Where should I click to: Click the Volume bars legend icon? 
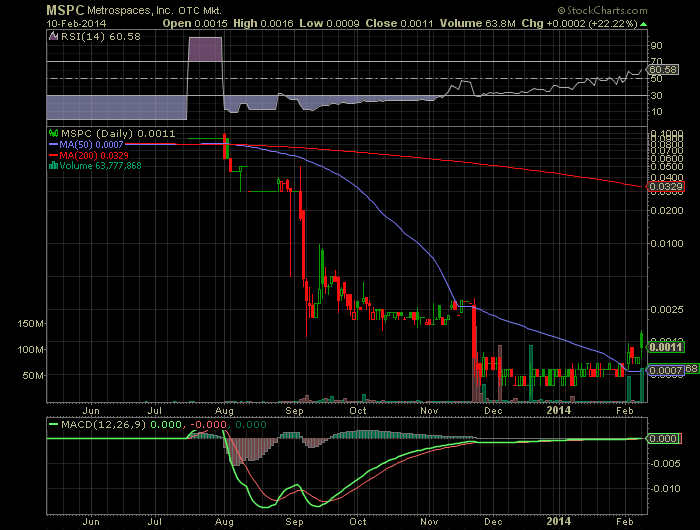(x=53, y=166)
